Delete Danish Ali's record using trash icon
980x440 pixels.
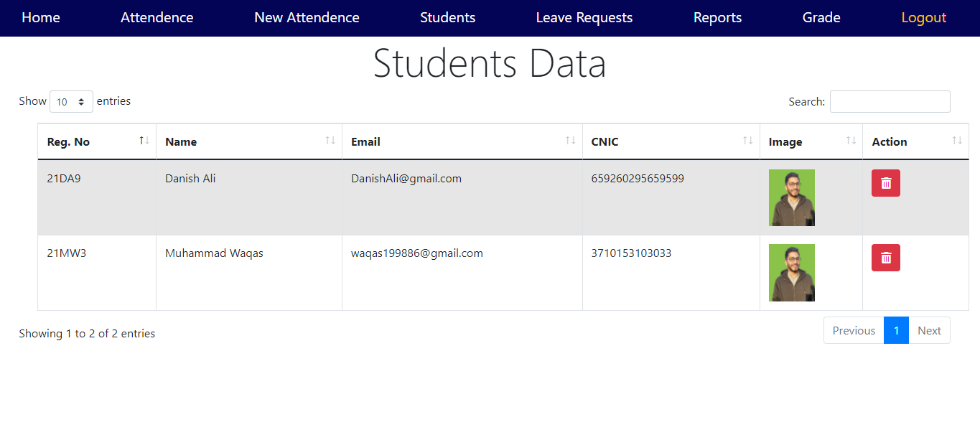pos(885,183)
